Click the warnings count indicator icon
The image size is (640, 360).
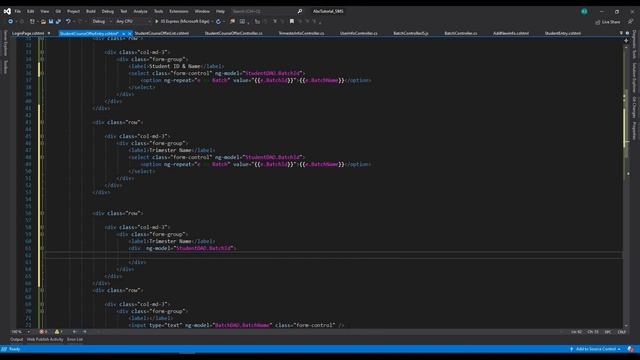point(58,332)
